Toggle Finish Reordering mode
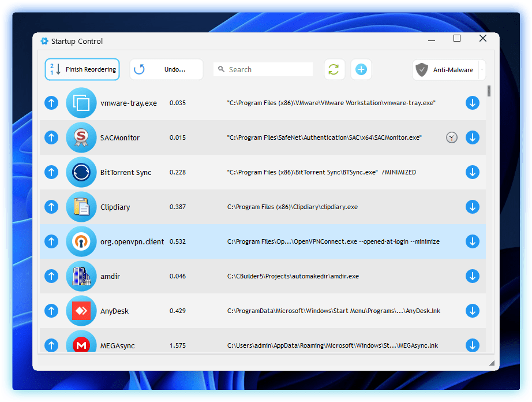The width and height of the screenshot is (532, 402). click(x=83, y=69)
